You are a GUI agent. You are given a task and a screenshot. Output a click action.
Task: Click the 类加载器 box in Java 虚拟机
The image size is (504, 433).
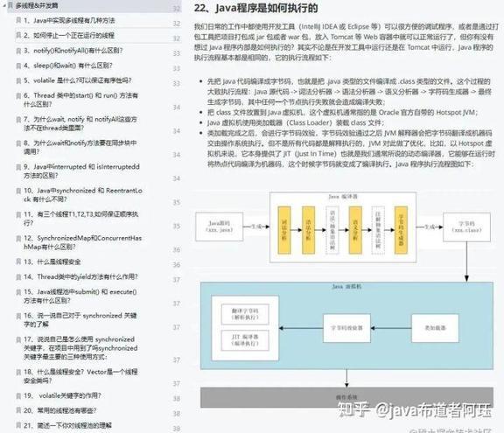coord(435,328)
